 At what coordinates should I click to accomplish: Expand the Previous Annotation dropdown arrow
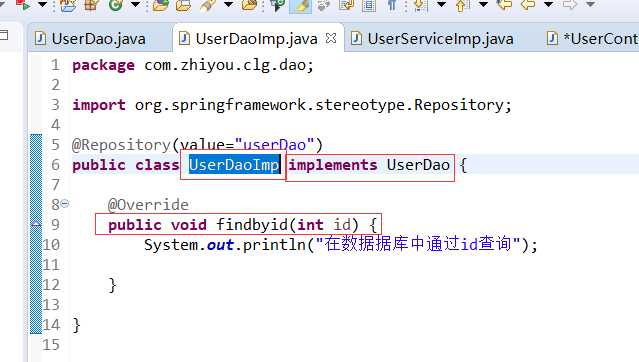tap(483, 5)
